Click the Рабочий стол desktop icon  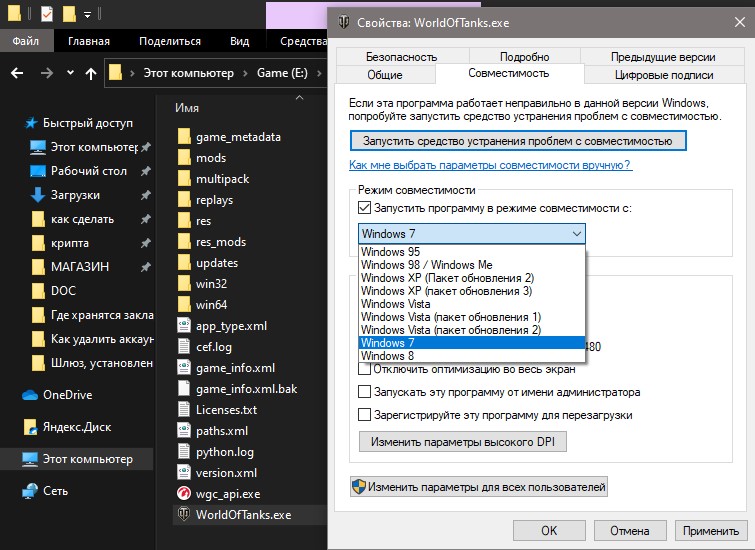[x=38, y=171]
